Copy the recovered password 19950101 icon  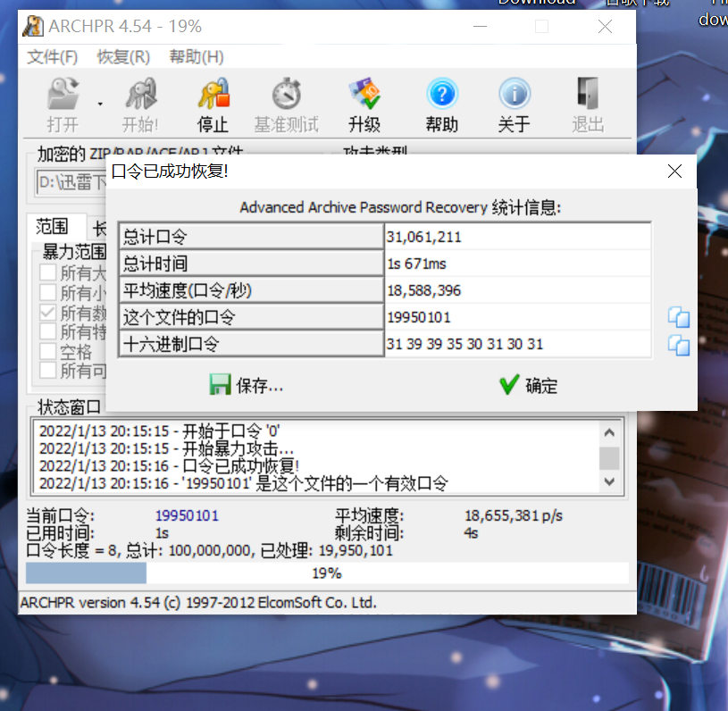[678, 318]
